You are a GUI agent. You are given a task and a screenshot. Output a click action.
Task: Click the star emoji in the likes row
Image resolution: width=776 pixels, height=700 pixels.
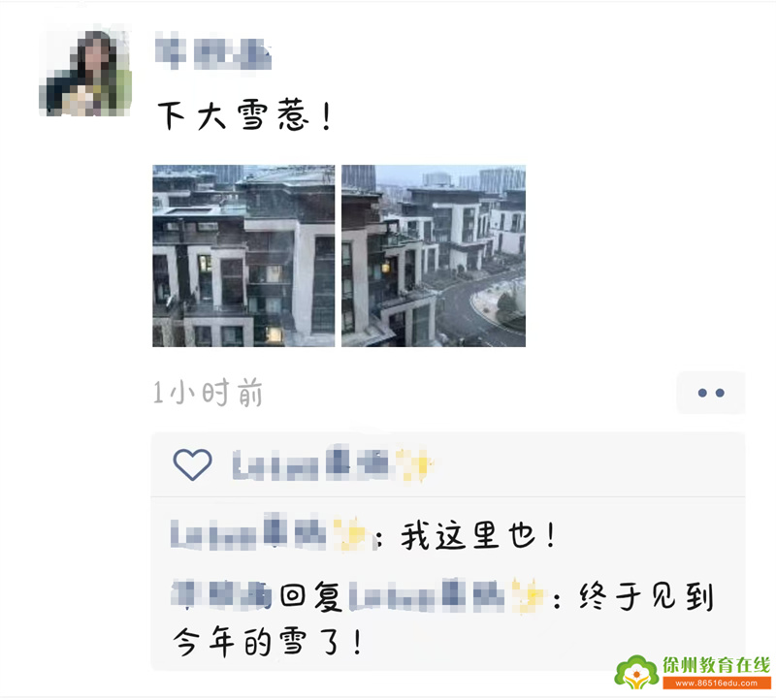[x=417, y=464]
